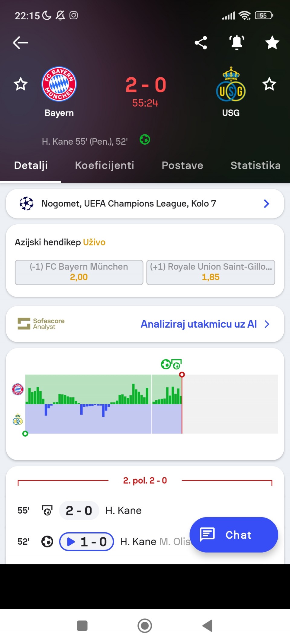Open the Statistika tab
Viewport: 290px width, 644px height.
256,165
